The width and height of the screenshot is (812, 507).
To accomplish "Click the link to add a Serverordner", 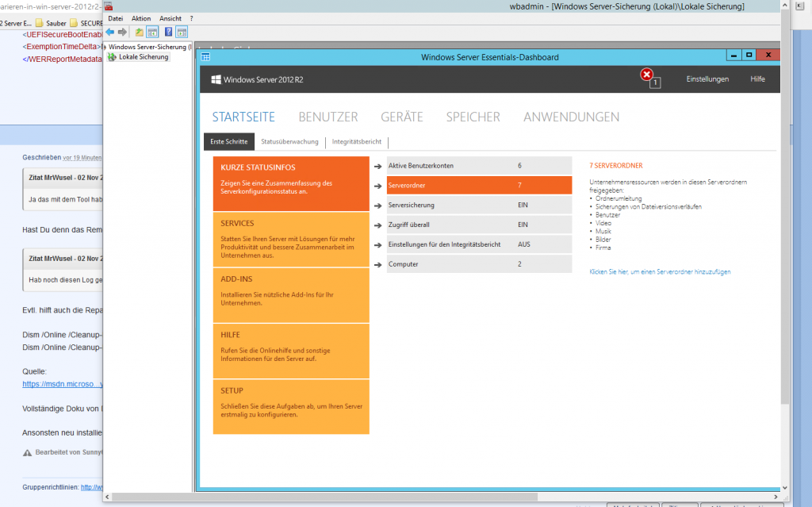I will [x=660, y=271].
